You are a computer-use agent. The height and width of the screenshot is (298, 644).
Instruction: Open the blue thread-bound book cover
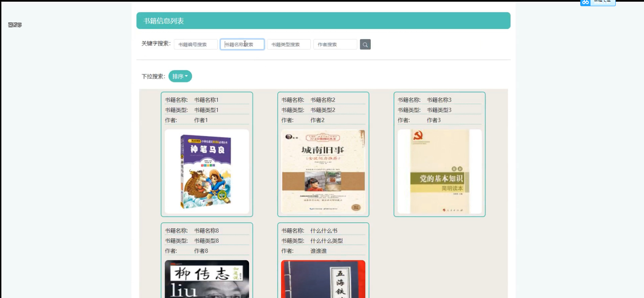323,279
